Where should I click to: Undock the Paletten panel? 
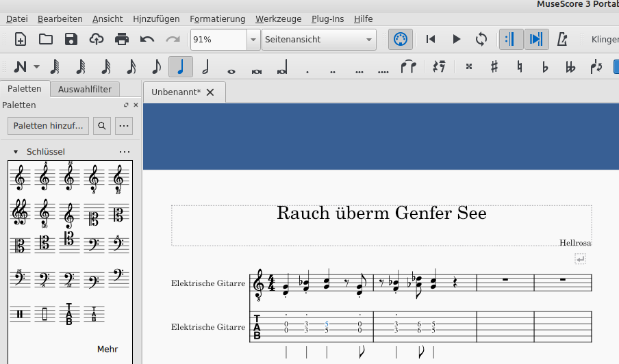coord(126,105)
